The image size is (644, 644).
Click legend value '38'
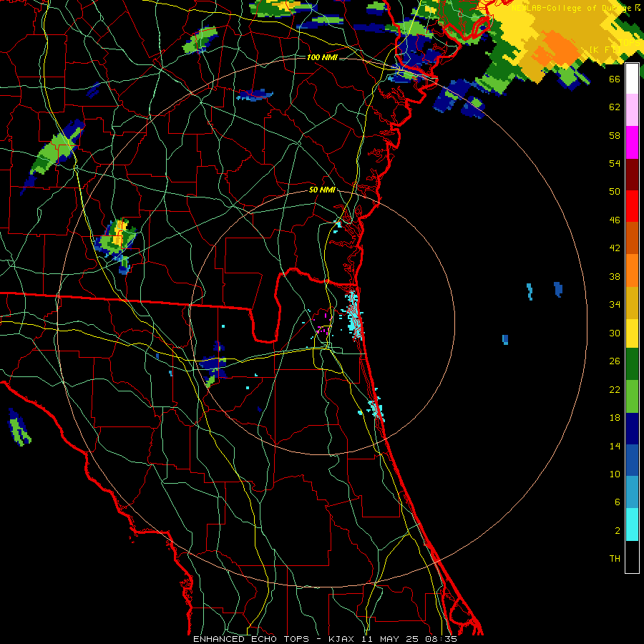615,276
